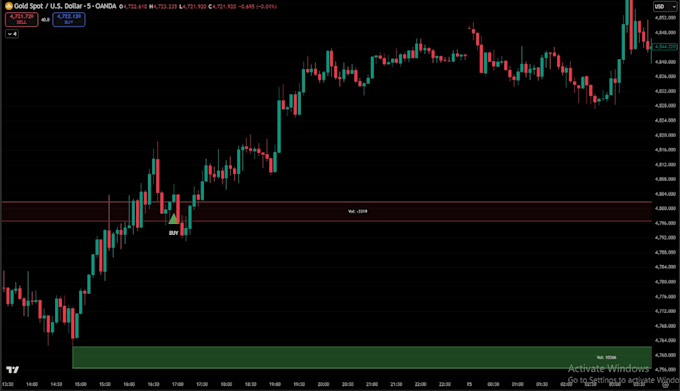The width and height of the screenshot is (680, 391).
Task: Click the 00:30 time axis label
Action: pos(494,384)
